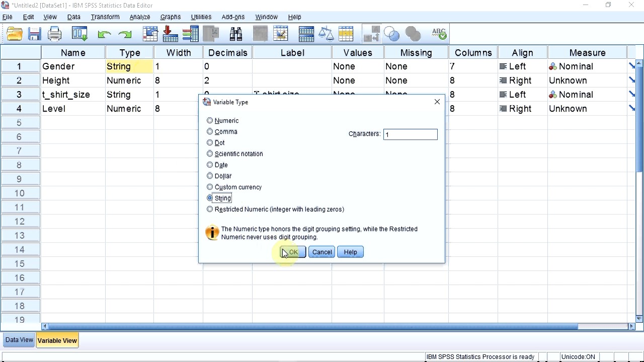
Task: Split file toolbar icon
Action: coord(306,34)
